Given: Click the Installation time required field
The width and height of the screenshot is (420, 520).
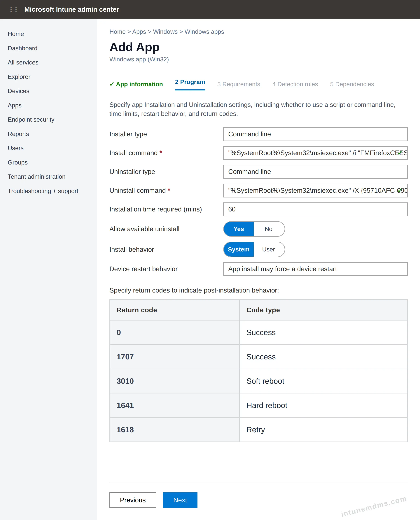Looking at the screenshot, I should coord(315,209).
